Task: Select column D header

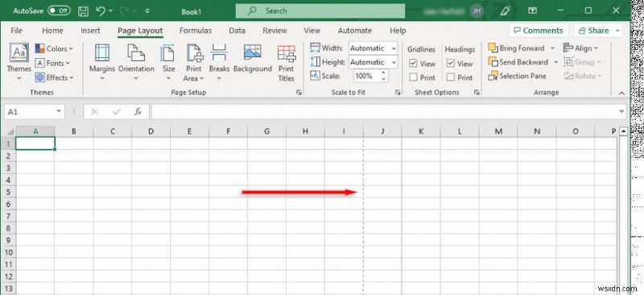Action: (151, 131)
